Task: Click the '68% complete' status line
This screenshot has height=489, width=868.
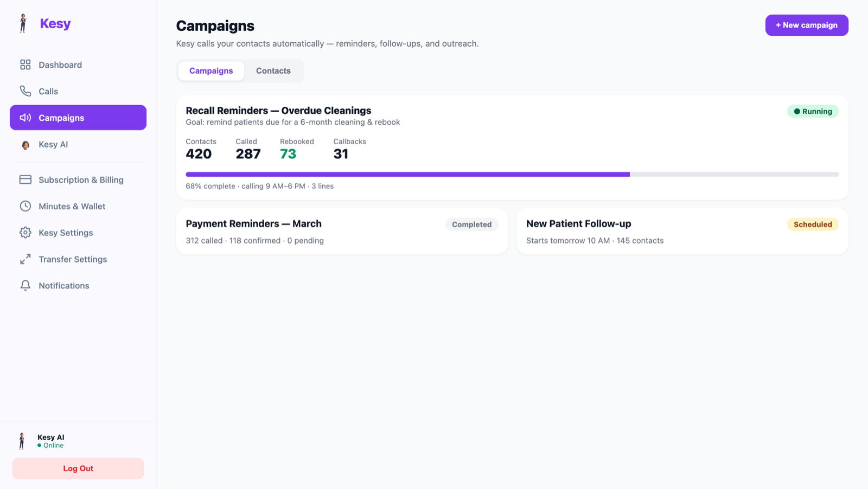Action: 259,186
